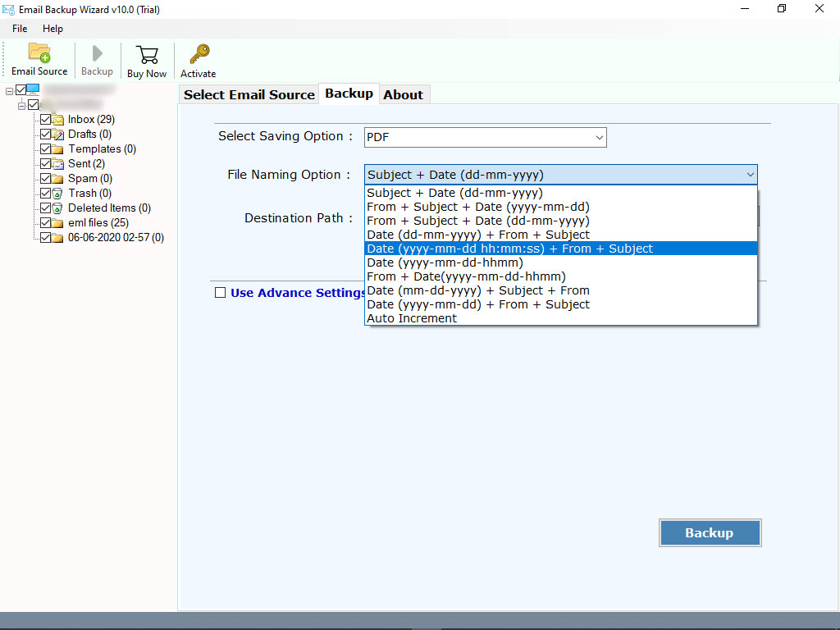Screen dimensions: 840x630
Task: Choose Date (yyyy-mm-dd) + From + Subject
Action: click(561, 304)
